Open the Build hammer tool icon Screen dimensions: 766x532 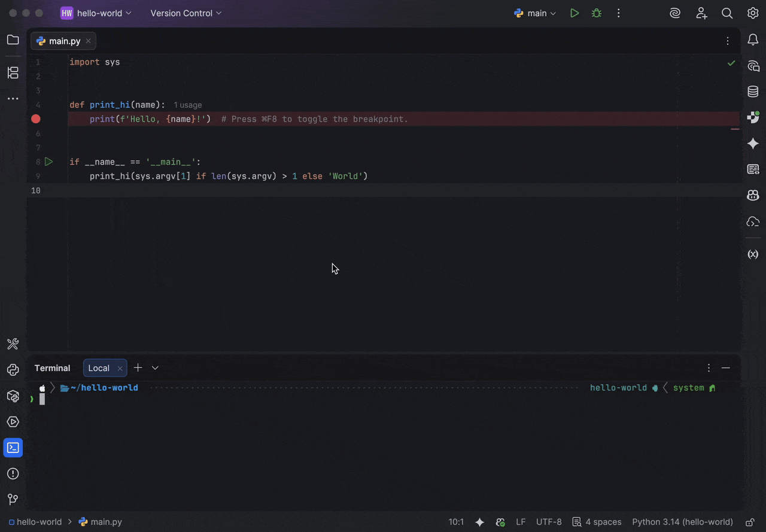[x=13, y=344]
